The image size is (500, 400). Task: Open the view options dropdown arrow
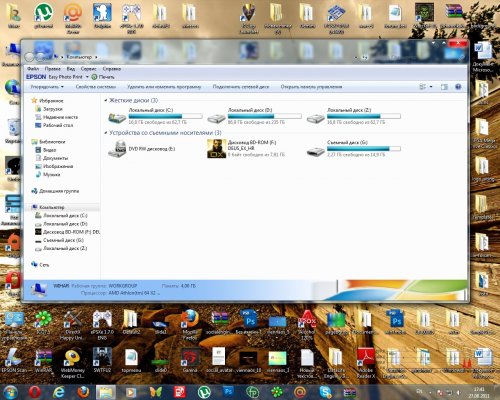pos(431,87)
